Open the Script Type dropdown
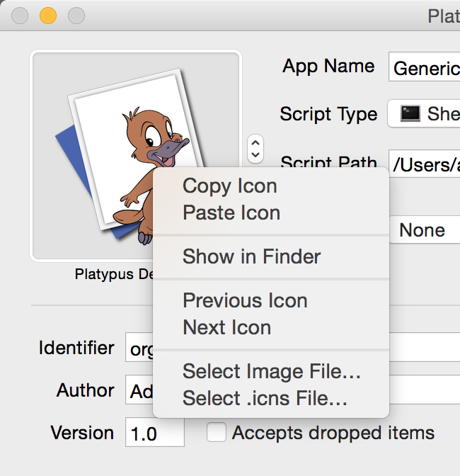Image resolution: width=460 pixels, height=476 pixels. point(424,113)
